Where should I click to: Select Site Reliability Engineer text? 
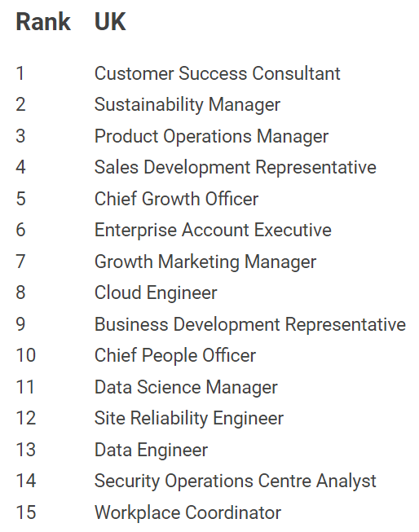(x=189, y=418)
